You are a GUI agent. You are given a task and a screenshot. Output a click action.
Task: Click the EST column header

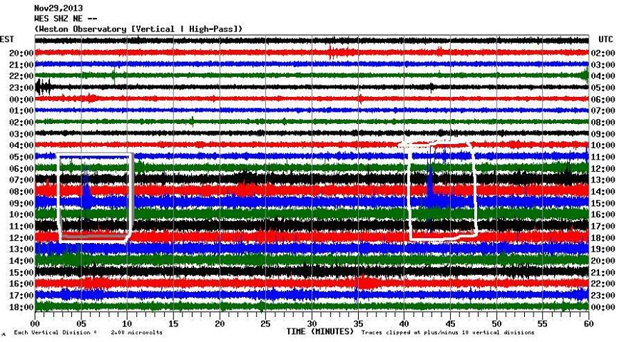point(7,38)
